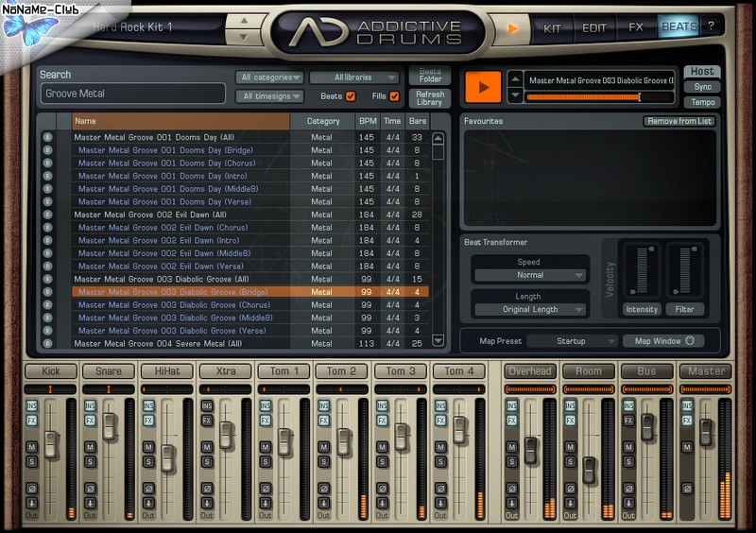Image resolution: width=756 pixels, height=533 pixels.
Task: Mute the Kick channel
Action: (31, 447)
